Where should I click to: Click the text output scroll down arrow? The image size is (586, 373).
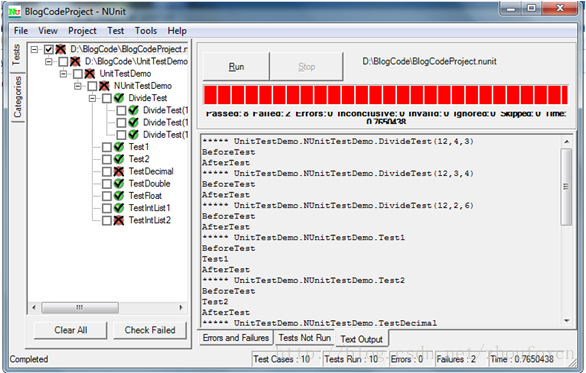pos(567,320)
